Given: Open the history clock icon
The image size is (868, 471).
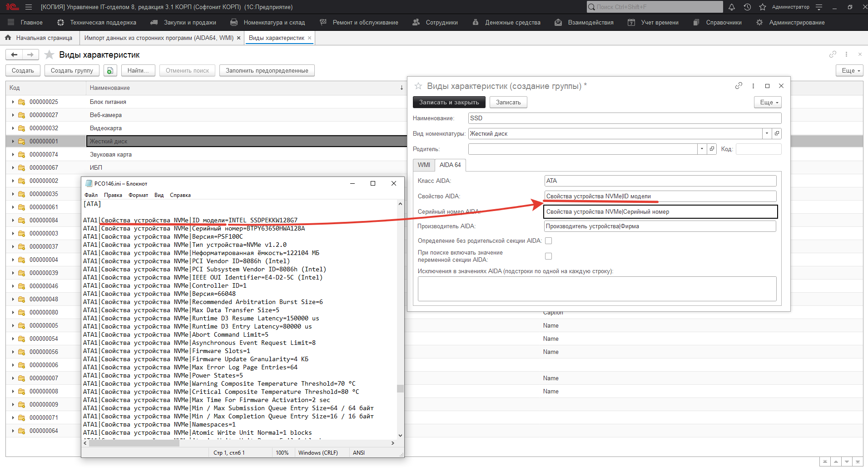Looking at the screenshot, I should click(747, 7).
